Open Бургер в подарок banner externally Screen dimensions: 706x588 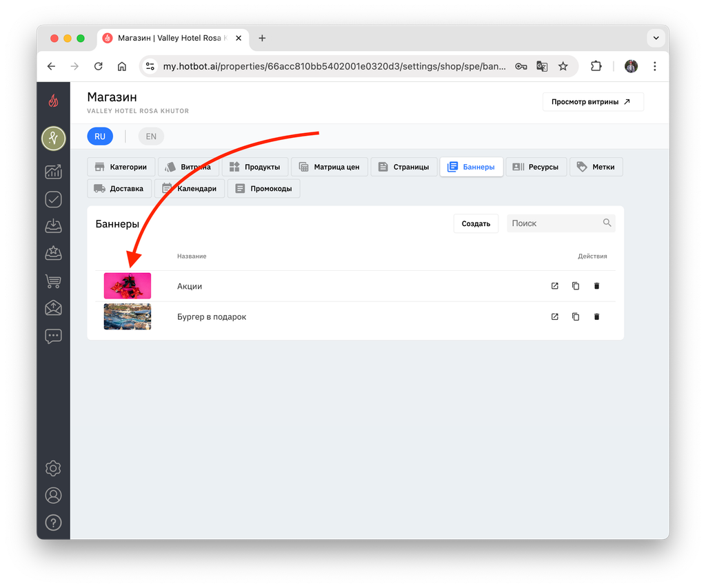(x=555, y=317)
